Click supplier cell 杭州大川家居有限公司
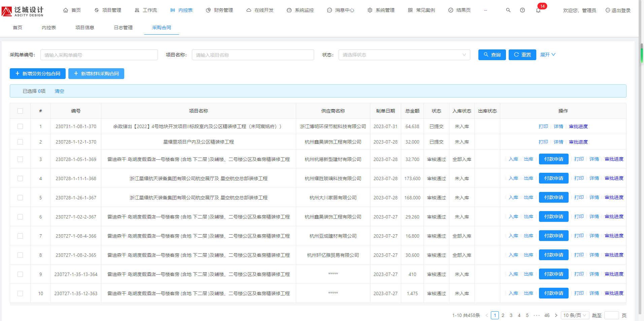 tap(333, 198)
